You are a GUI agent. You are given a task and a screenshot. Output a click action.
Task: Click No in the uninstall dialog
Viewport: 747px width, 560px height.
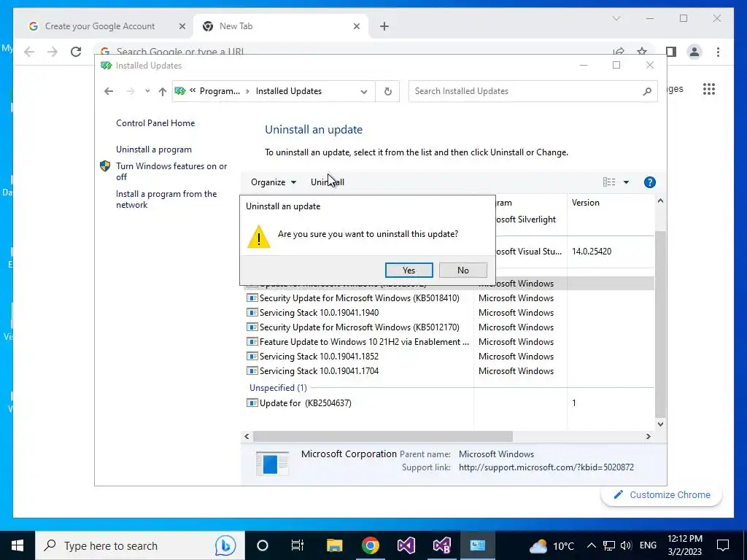click(462, 270)
